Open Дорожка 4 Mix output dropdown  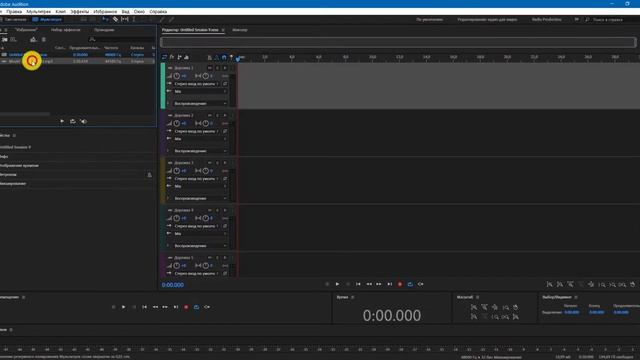coord(200,234)
